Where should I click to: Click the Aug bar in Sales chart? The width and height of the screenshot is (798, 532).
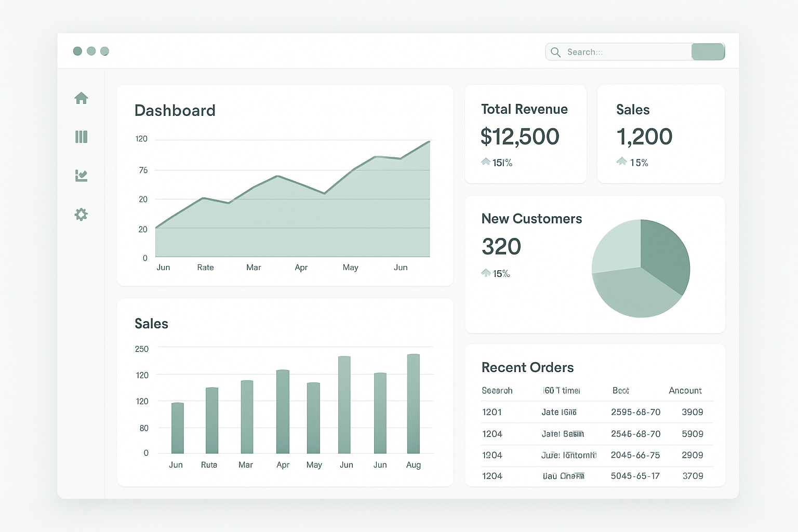414,404
